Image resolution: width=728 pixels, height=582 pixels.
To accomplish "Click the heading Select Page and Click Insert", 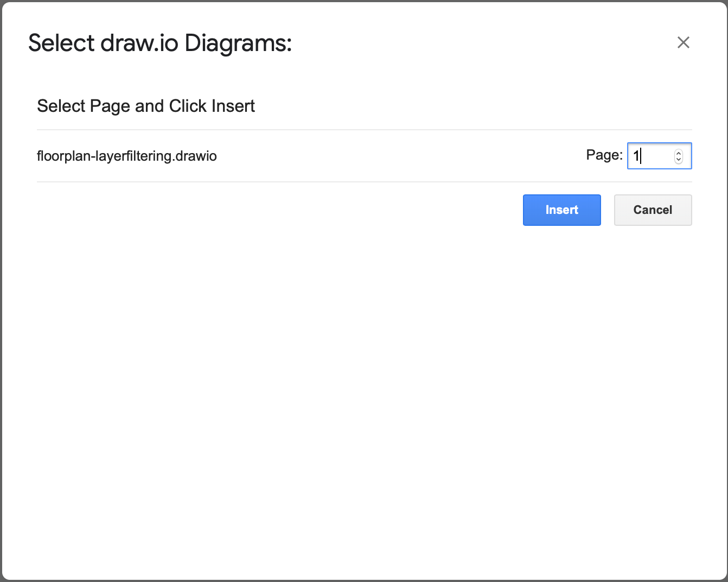I will [x=145, y=106].
